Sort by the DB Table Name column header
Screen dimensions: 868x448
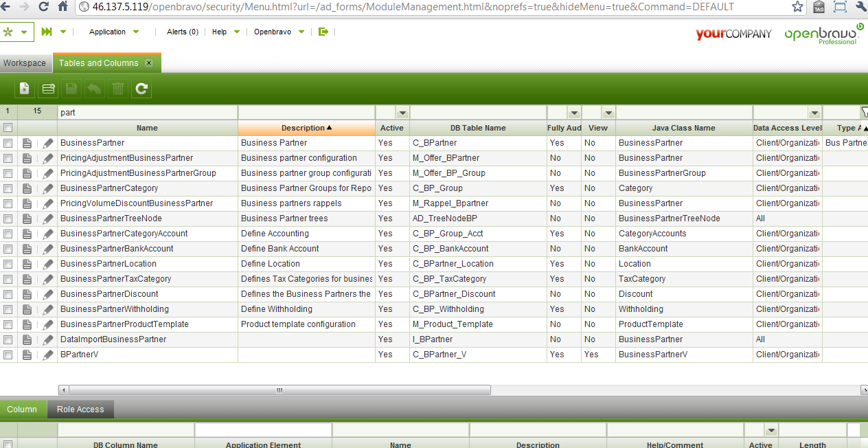[x=478, y=128]
